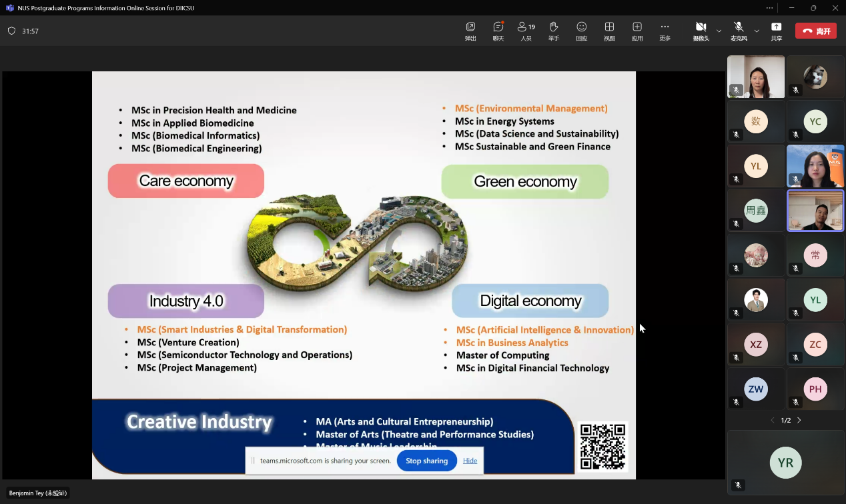The image size is (846, 504).
Task: Open the apps panel (应用)
Action: click(x=637, y=30)
